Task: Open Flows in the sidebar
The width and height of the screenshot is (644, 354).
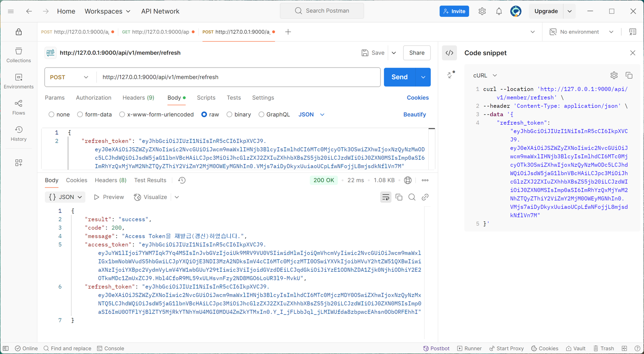Action: tap(18, 107)
